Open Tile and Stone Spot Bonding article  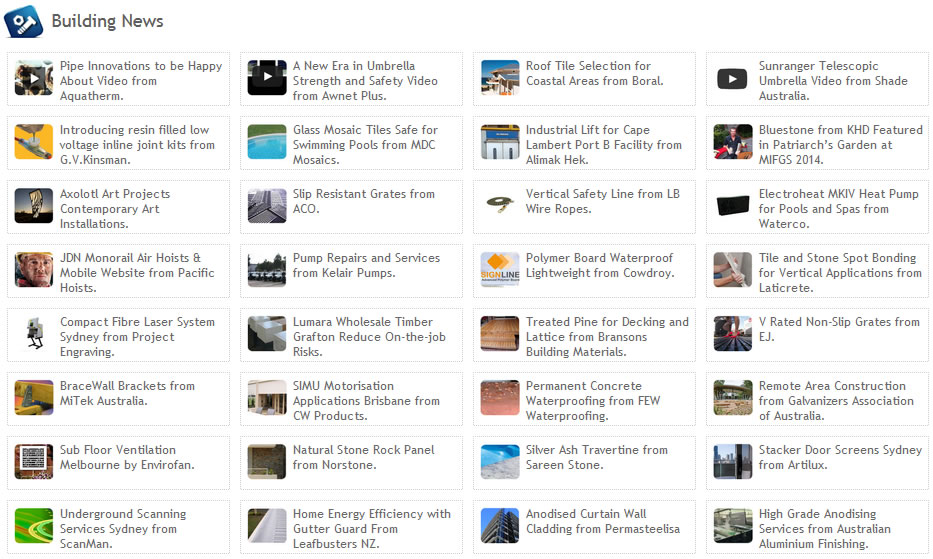840,273
